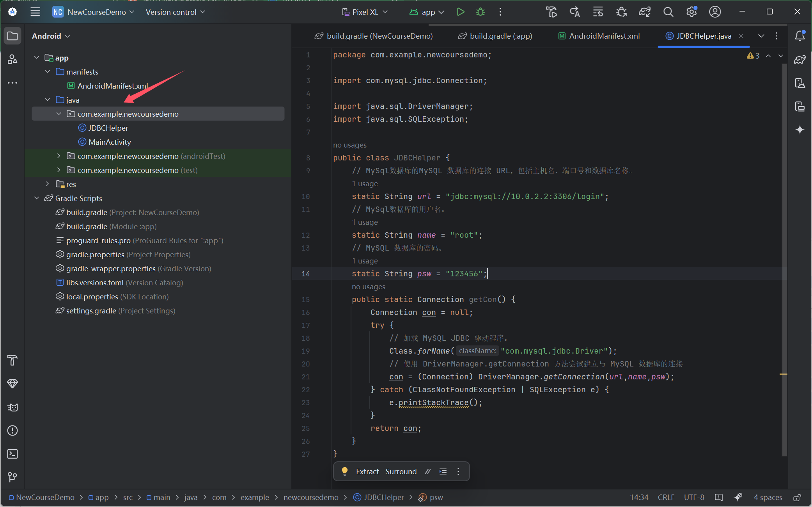Open the Terminal tool window
This screenshot has height=507, width=812.
[x=12, y=454]
